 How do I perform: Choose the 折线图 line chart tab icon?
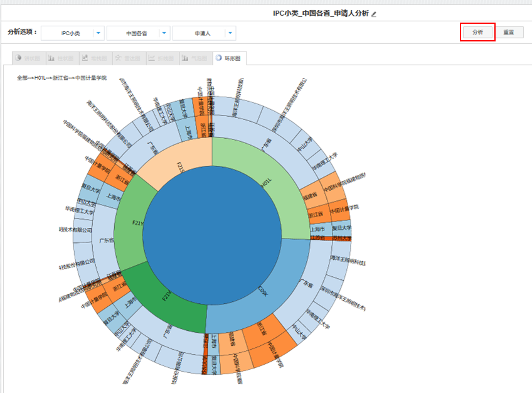pyautogui.click(x=152, y=58)
